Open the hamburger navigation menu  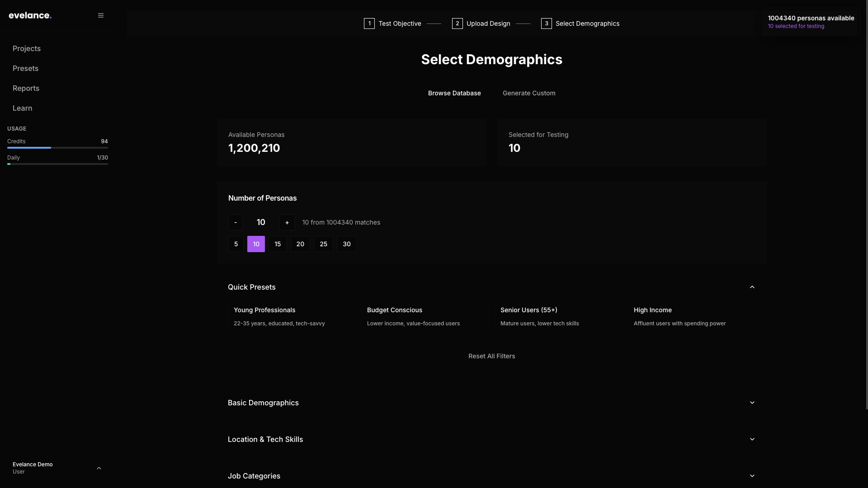click(x=100, y=15)
